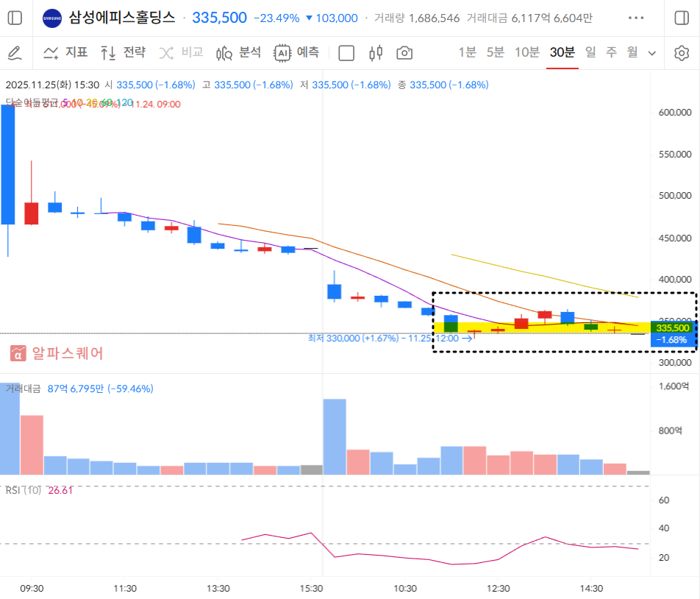The width and height of the screenshot is (700, 599).
Task: Click the 분석 analysis button
Action: pyautogui.click(x=238, y=53)
